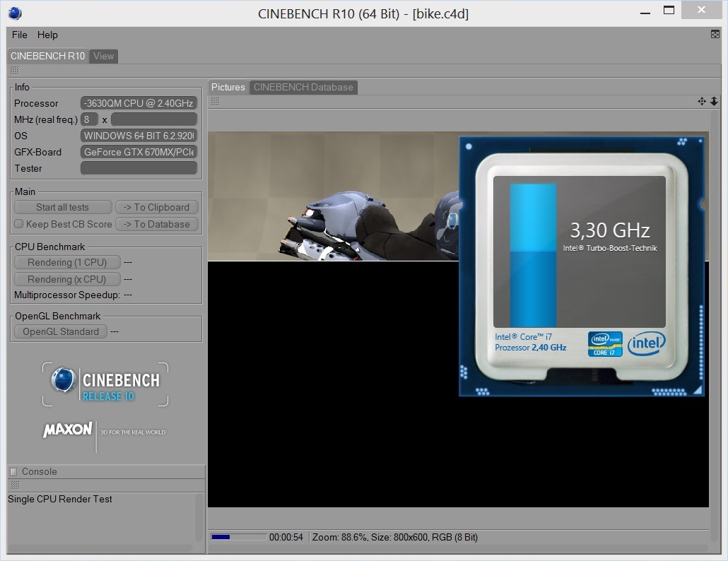This screenshot has height=561, width=728.
Task: Click the CINEBENCH app icon in title bar
Action: (15, 13)
